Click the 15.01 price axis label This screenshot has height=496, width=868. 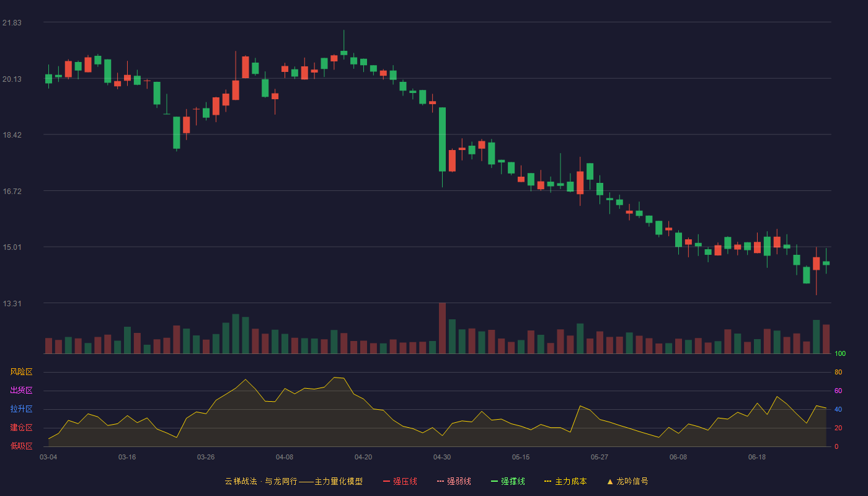coord(12,247)
